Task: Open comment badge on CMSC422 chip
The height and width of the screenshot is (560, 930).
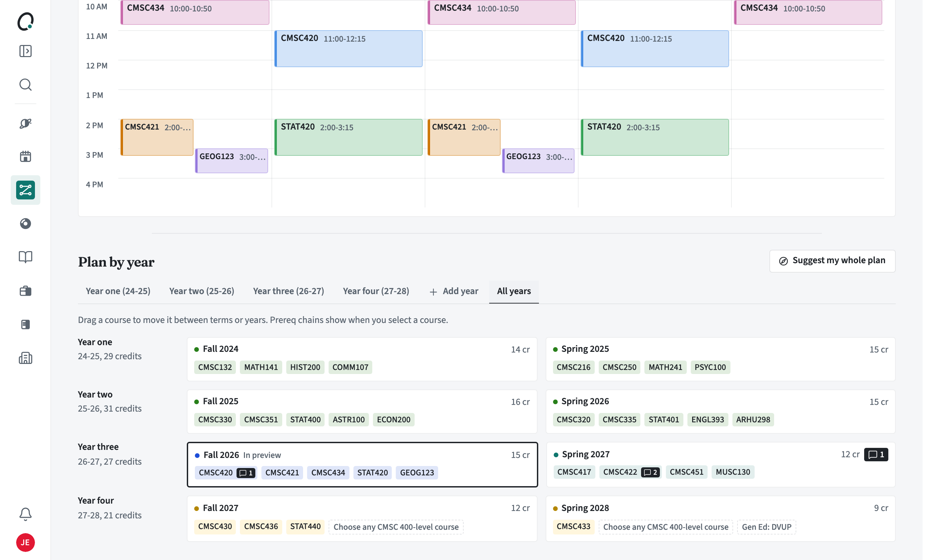Action: click(x=650, y=472)
